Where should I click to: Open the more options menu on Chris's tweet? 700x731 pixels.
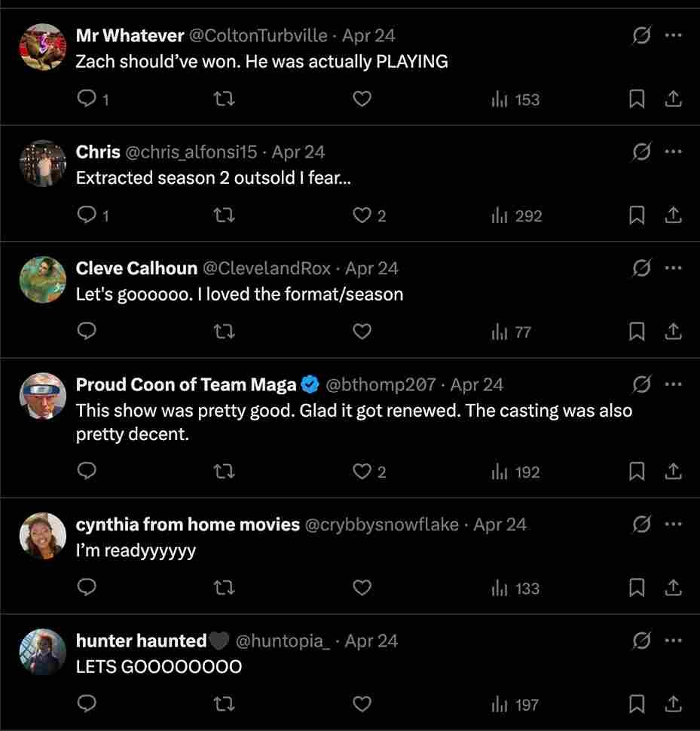(673, 151)
